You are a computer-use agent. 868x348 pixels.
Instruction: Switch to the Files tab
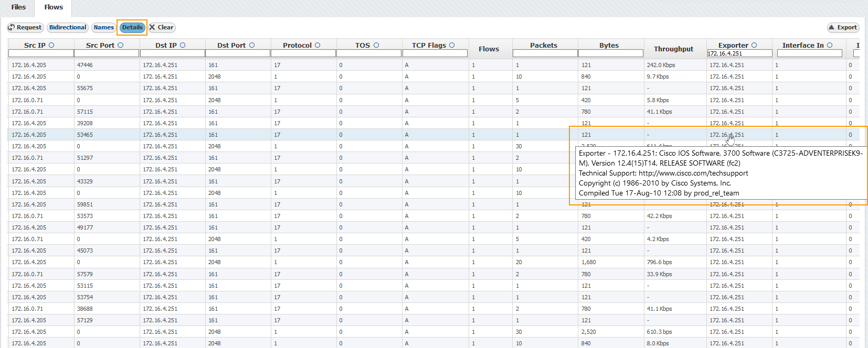[18, 7]
